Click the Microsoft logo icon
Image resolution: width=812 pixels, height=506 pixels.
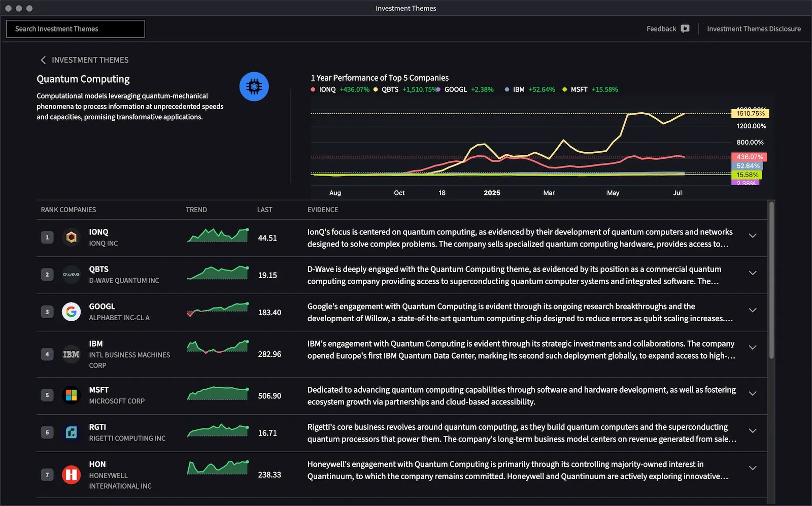click(x=72, y=395)
